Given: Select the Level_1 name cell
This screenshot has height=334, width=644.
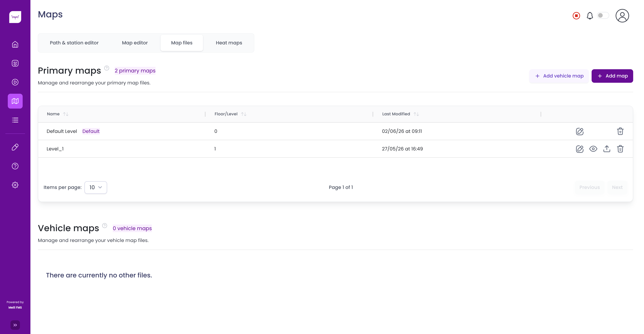Looking at the screenshot, I should click(x=55, y=149).
